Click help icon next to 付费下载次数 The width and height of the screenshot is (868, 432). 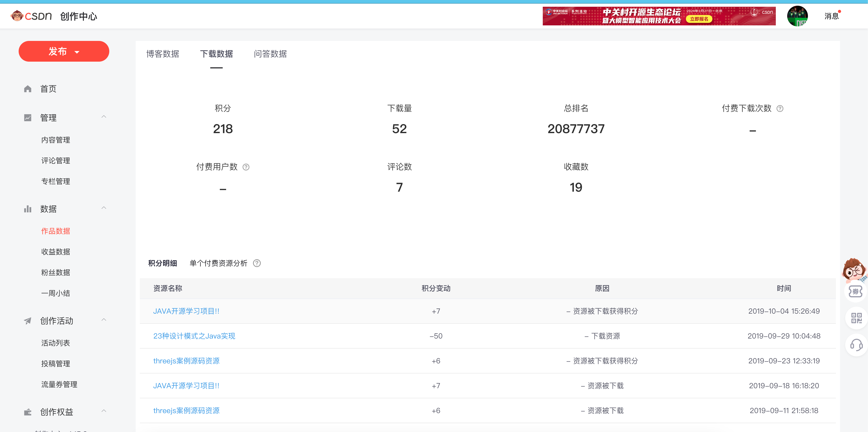point(780,109)
